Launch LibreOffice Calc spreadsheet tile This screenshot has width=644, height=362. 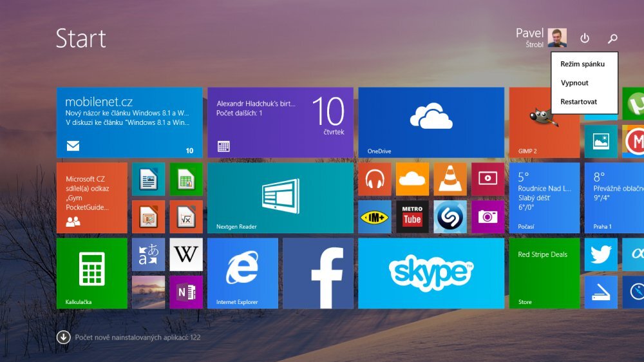pos(186,179)
